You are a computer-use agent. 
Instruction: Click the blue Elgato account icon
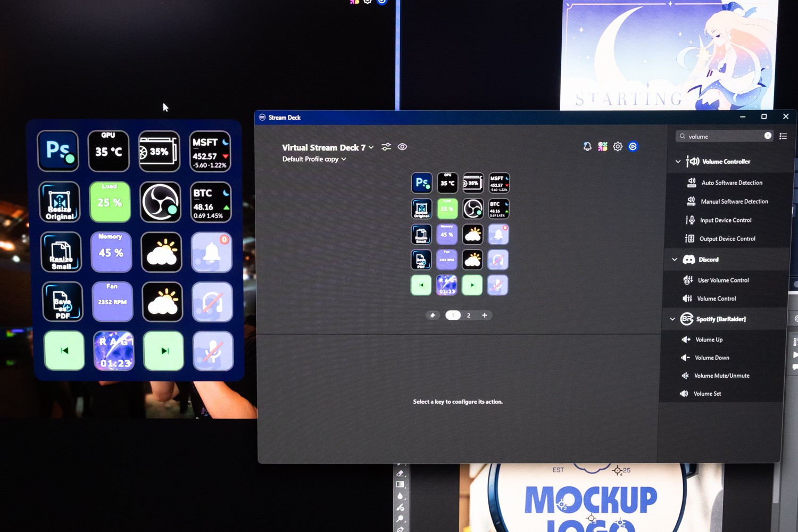click(633, 146)
